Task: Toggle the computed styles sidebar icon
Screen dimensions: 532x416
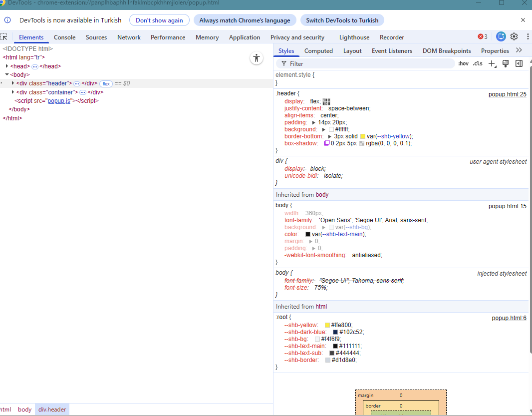Action: [519, 63]
